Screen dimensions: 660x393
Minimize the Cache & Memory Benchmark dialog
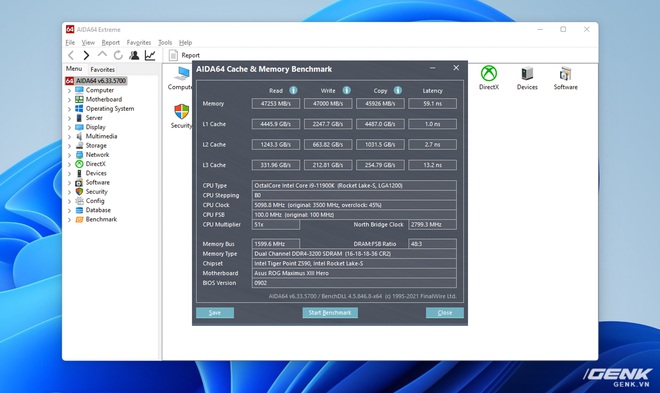point(433,68)
